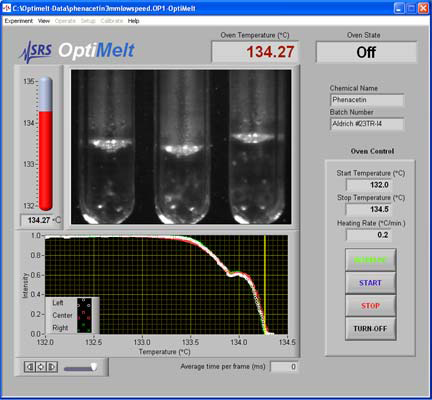Step playback to previous frame arrow
Viewport: 432px width, 400px height.
pyautogui.click(x=30, y=367)
